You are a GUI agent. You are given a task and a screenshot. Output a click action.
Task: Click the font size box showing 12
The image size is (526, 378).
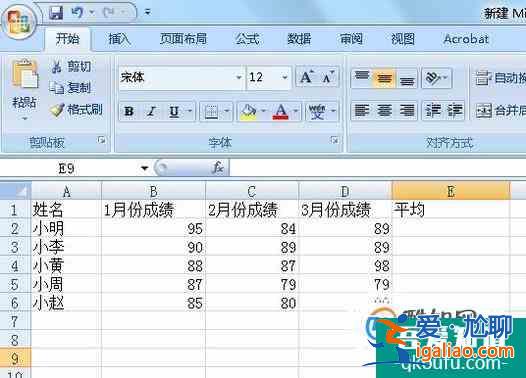pos(264,78)
